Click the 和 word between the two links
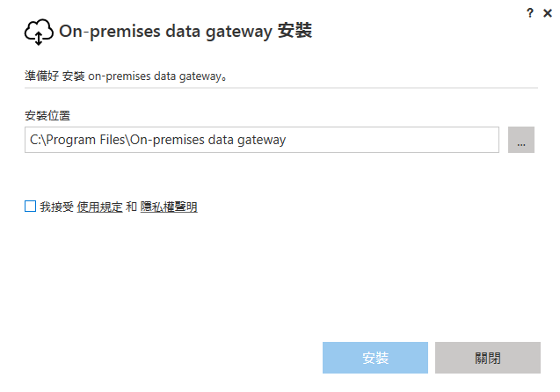Image resolution: width=560 pixels, height=392 pixels. [x=131, y=207]
